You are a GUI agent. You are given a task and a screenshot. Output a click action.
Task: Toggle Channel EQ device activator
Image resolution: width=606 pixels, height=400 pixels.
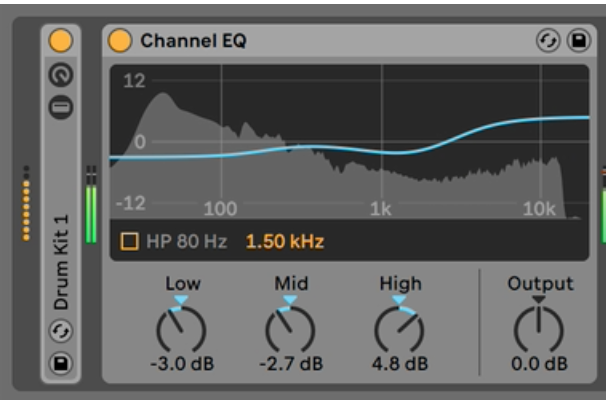(x=120, y=41)
